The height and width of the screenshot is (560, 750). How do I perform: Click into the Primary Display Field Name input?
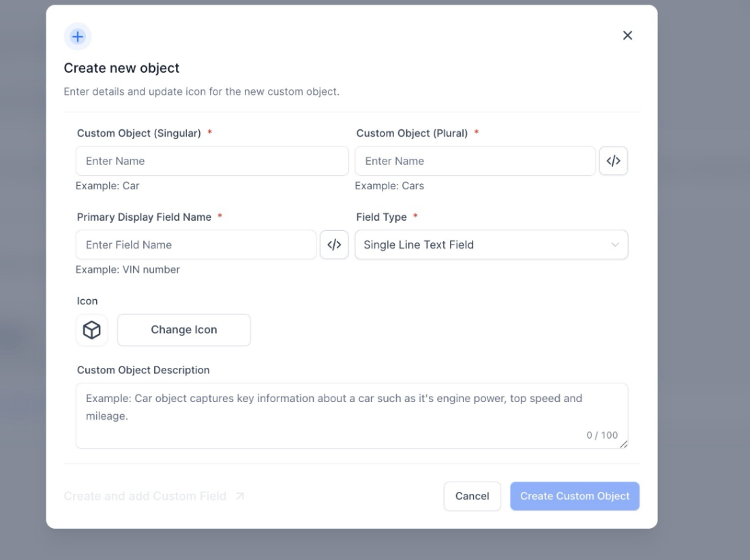click(196, 245)
